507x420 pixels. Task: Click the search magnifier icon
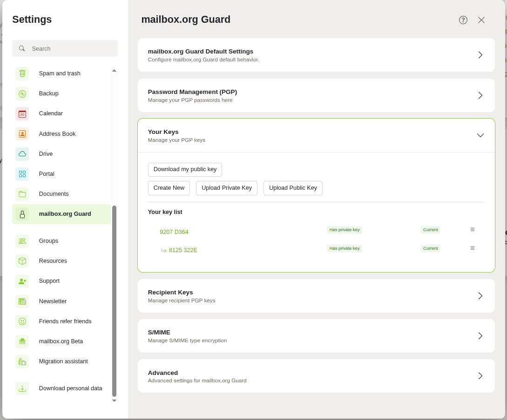tap(22, 48)
